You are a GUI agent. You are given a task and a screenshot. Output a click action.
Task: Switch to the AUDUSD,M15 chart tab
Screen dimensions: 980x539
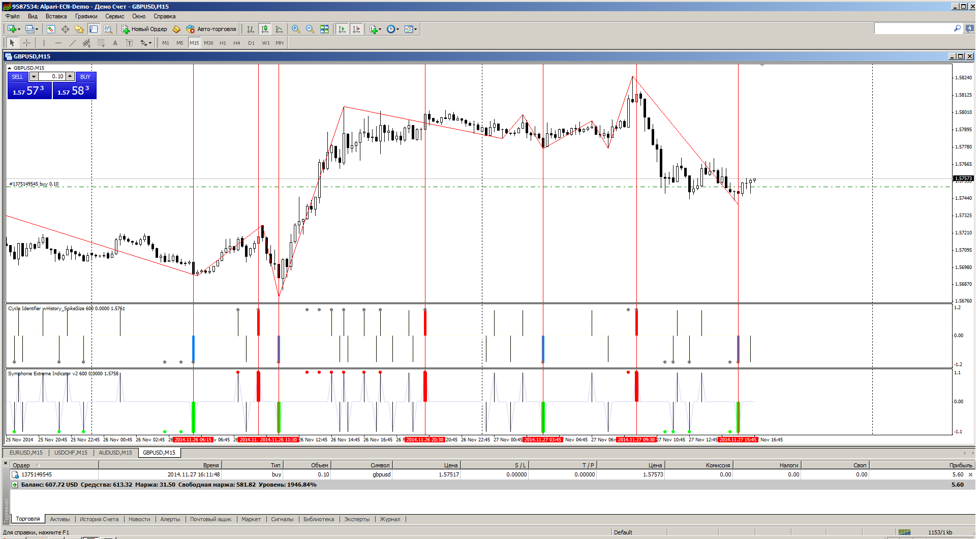[115, 453]
